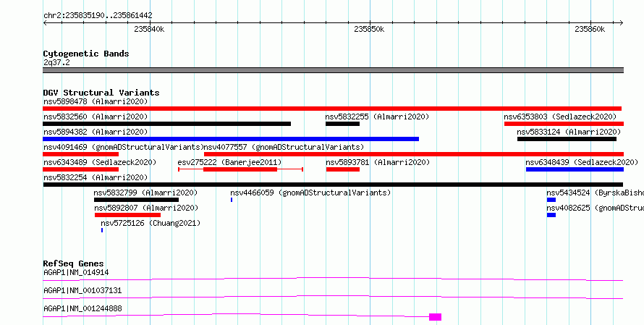Click the black nsv5833124 variant bar
Image resolution: width=644 pixels, height=325 pixels.
click(567, 139)
